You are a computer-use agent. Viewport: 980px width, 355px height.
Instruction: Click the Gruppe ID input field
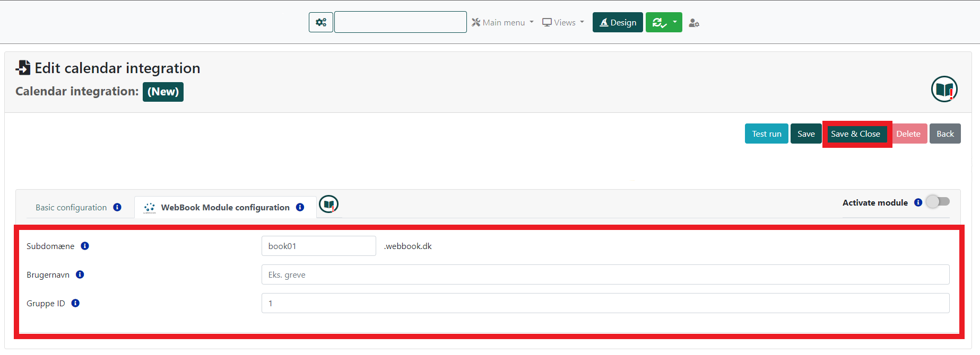coord(605,303)
